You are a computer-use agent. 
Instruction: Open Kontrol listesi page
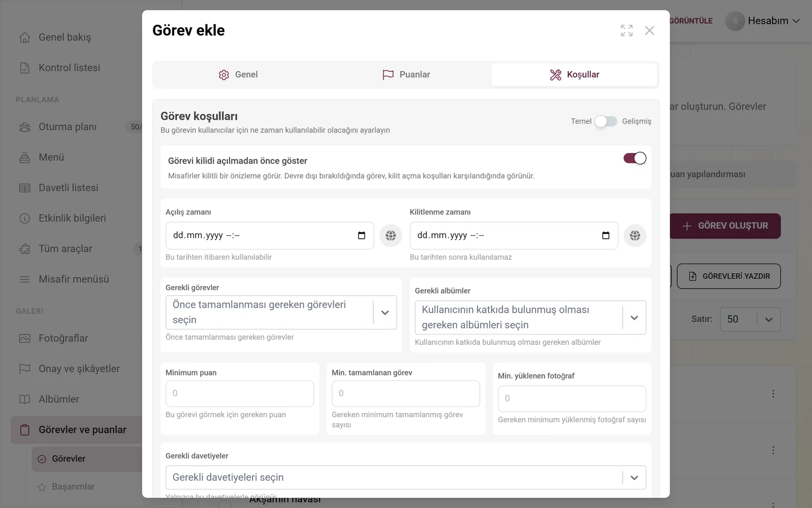tap(69, 68)
